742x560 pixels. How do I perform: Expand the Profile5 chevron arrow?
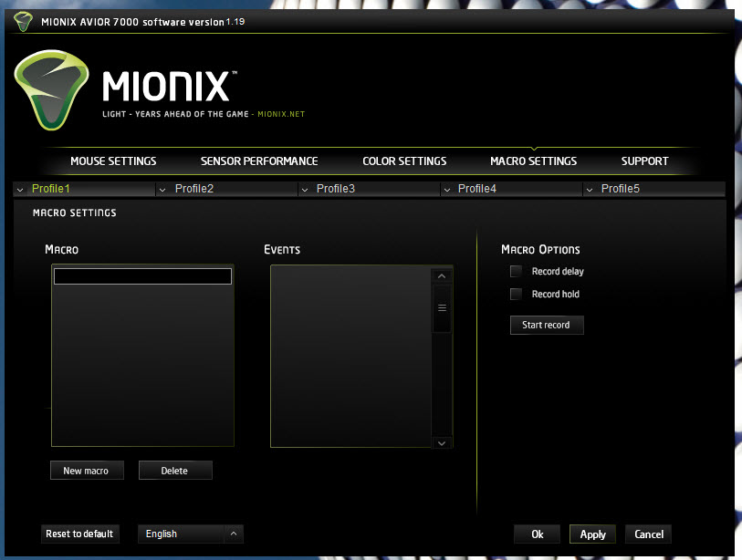(x=590, y=190)
